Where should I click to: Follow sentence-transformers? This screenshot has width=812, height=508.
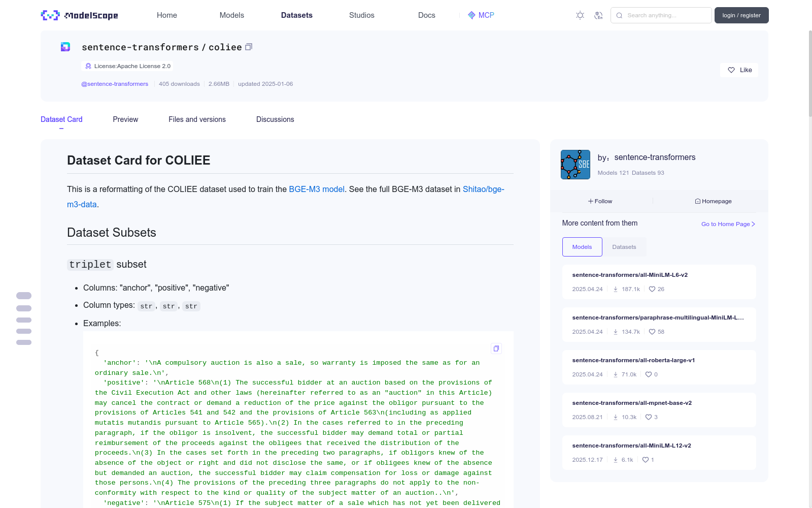[x=600, y=201]
